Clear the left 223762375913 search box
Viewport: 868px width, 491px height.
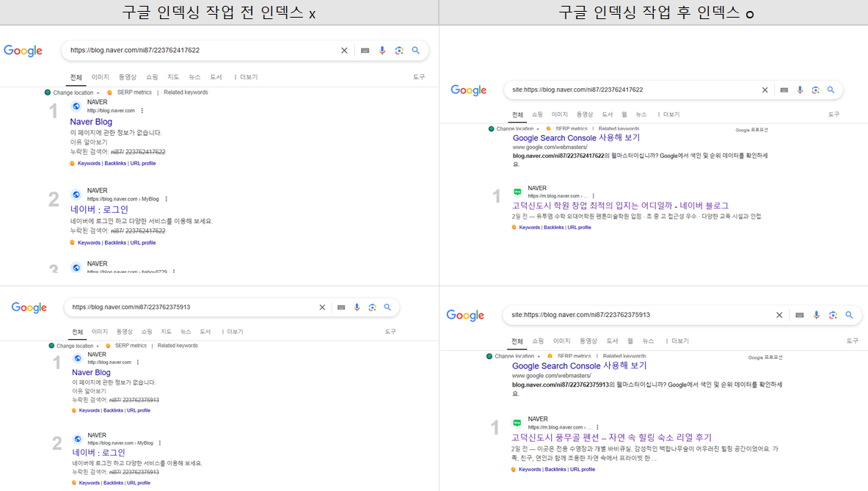point(322,308)
